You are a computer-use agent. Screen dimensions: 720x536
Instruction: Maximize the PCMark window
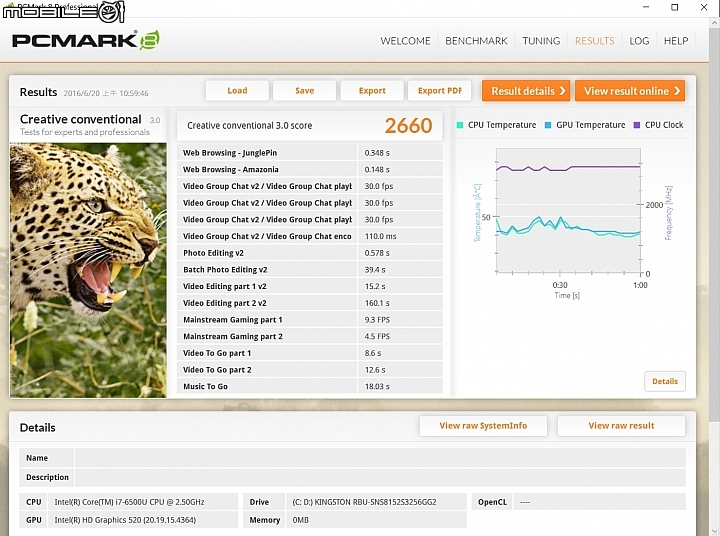pyautogui.click(x=675, y=7)
